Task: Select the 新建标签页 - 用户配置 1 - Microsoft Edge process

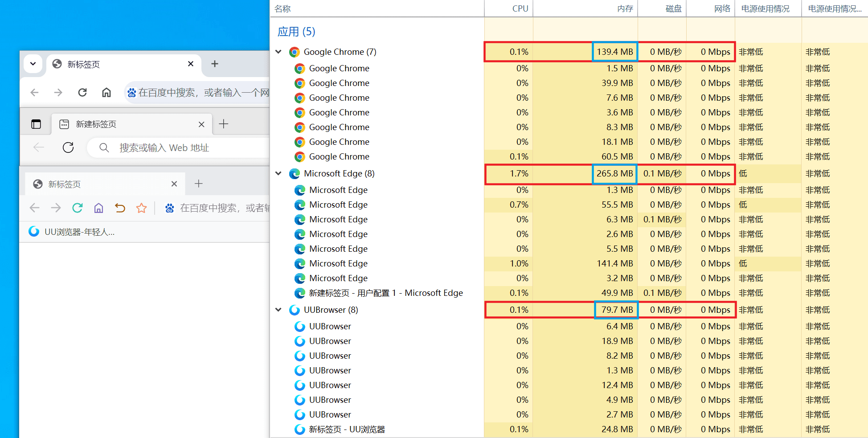Action: click(x=569, y=293)
